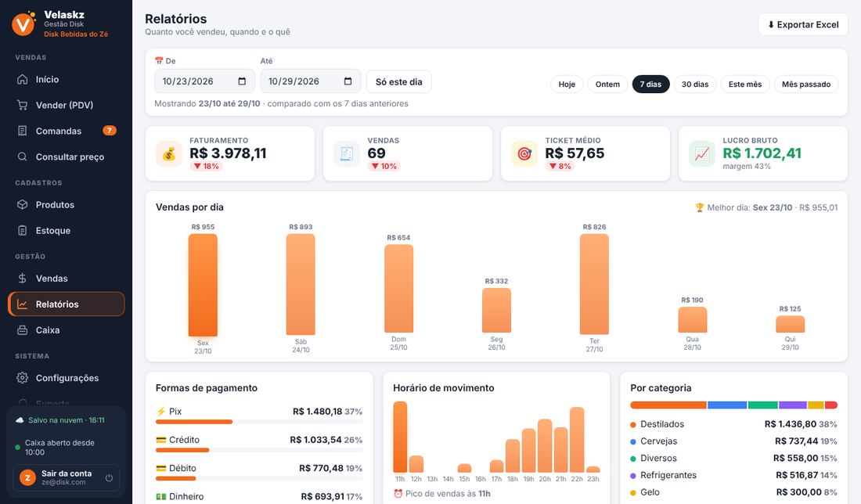Click the lightning Pix icon

(x=161, y=411)
